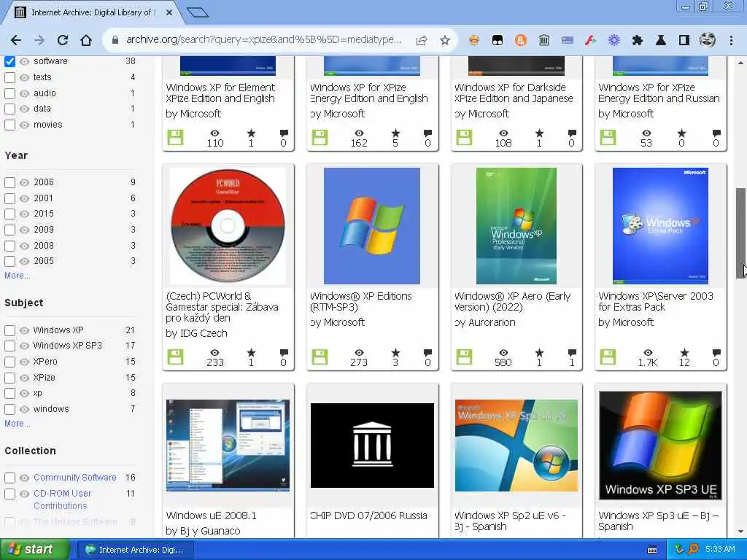Click the Windows uE 2008.1 desktop thumbnail
The width and height of the screenshot is (747, 560).
228,446
